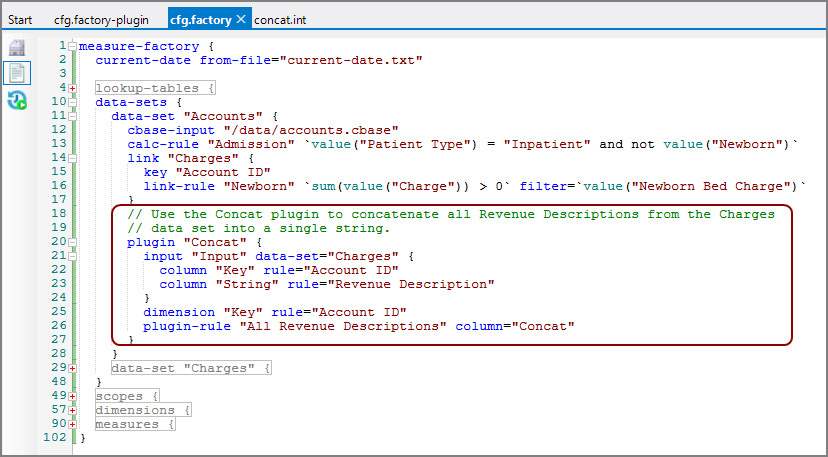Click the folded 'data-set "Charges" {' text
Viewport: 828px width, 457px height.
tap(191, 368)
